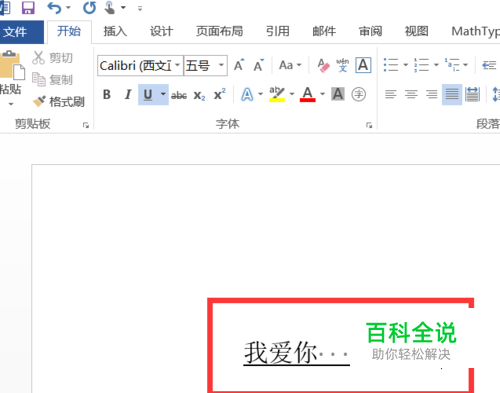
Task: Click the 复制 copy button
Action: point(52,80)
